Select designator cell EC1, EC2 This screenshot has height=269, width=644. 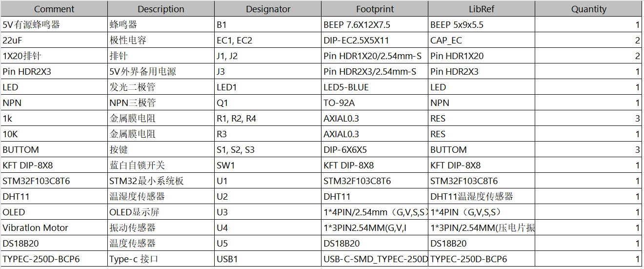pyautogui.click(x=268, y=40)
